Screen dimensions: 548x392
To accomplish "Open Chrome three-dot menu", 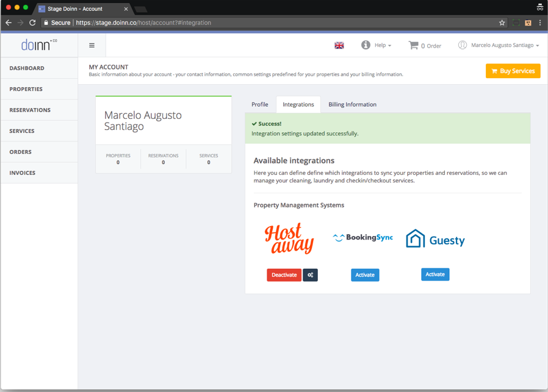I will (540, 23).
